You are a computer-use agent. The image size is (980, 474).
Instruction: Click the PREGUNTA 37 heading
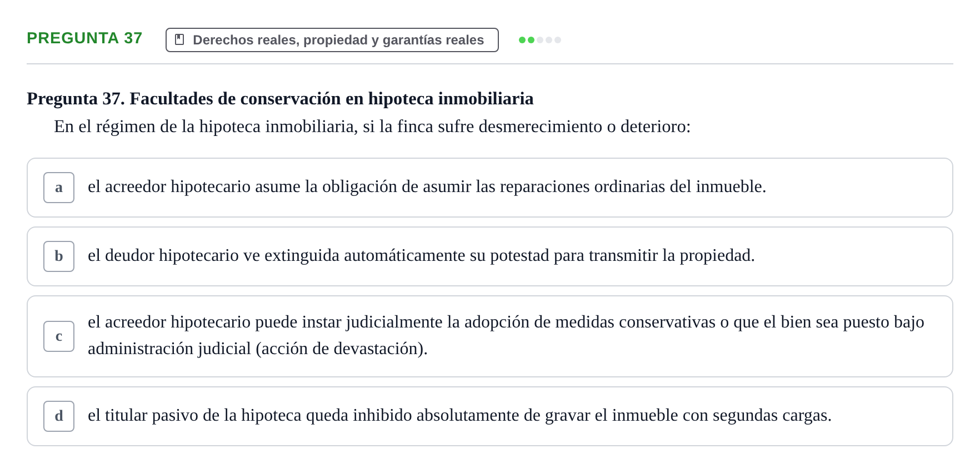click(84, 38)
